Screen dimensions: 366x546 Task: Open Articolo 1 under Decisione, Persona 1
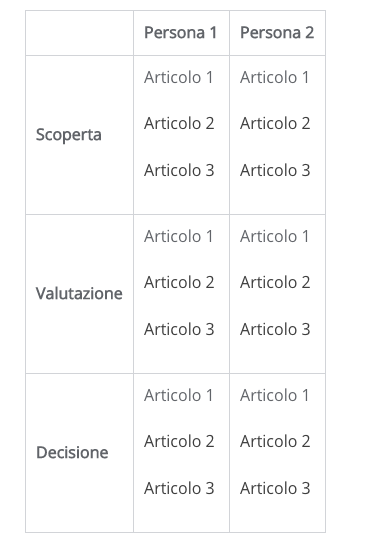[x=179, y=396]
